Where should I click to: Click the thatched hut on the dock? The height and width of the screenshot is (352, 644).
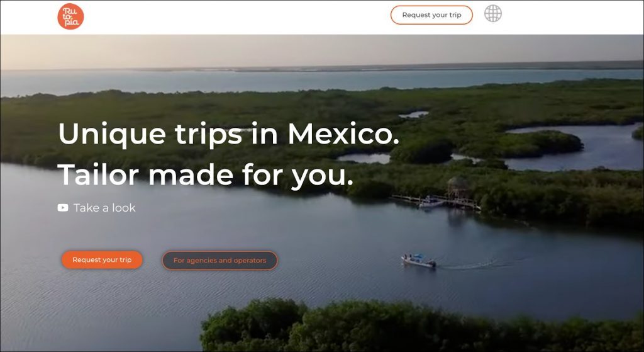[457, 187]
